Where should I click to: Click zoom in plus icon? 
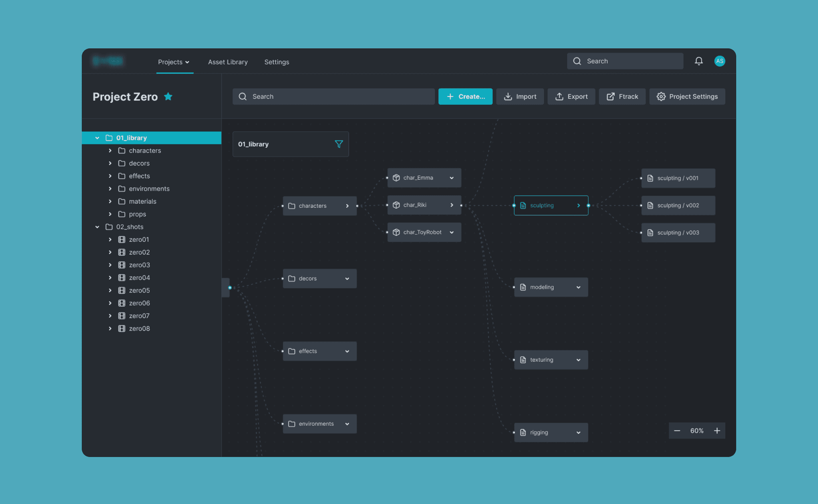click(x=717, y=431)
